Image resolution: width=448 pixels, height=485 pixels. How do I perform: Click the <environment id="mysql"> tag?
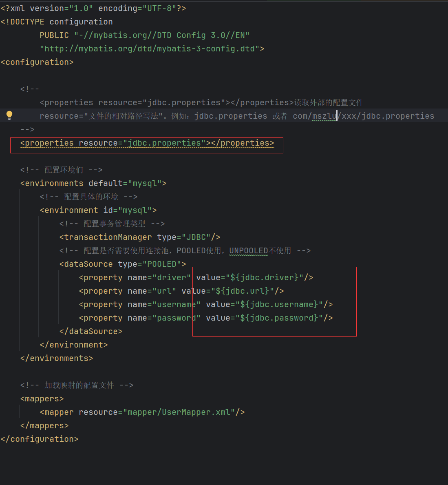click(x=98, y=210)
